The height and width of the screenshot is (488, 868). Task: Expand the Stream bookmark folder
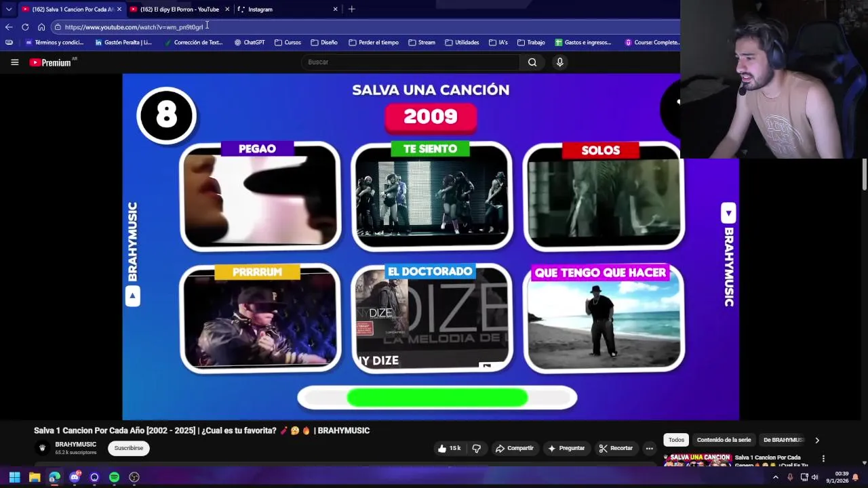click(x=421, y=42)
